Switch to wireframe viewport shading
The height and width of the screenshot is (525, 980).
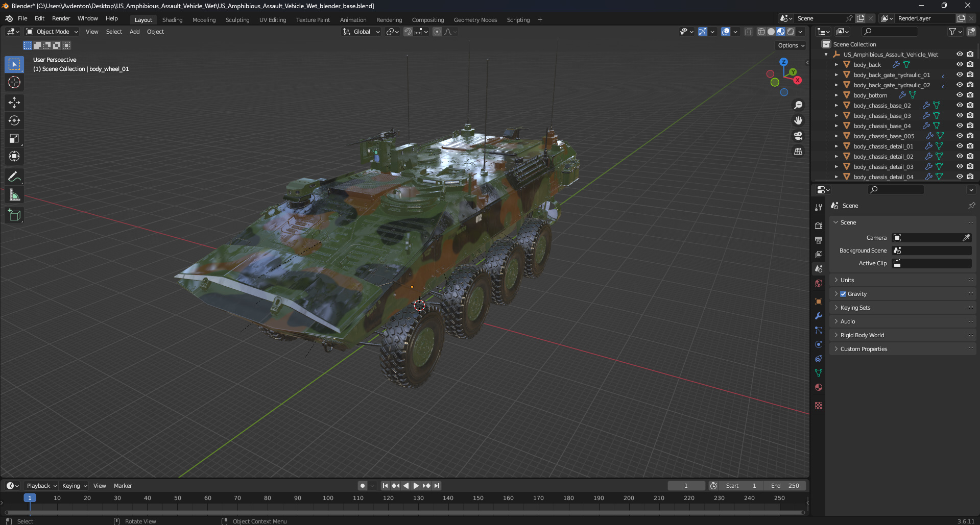coord(761,32)
